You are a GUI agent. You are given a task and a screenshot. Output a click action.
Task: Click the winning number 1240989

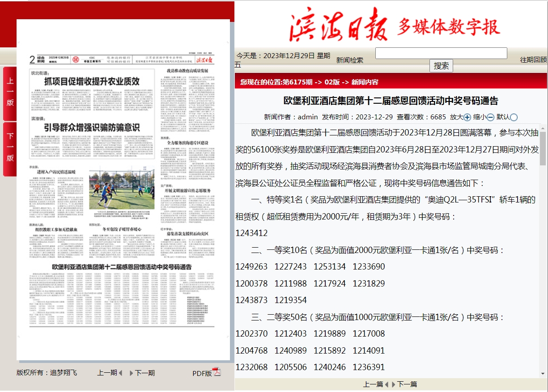tap(291, 351)
